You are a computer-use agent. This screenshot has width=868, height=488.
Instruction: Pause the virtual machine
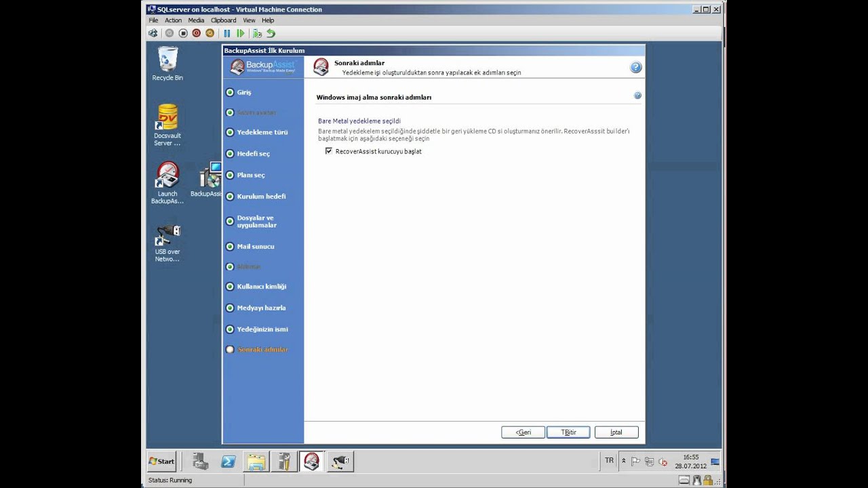click(x=227, y=33)
